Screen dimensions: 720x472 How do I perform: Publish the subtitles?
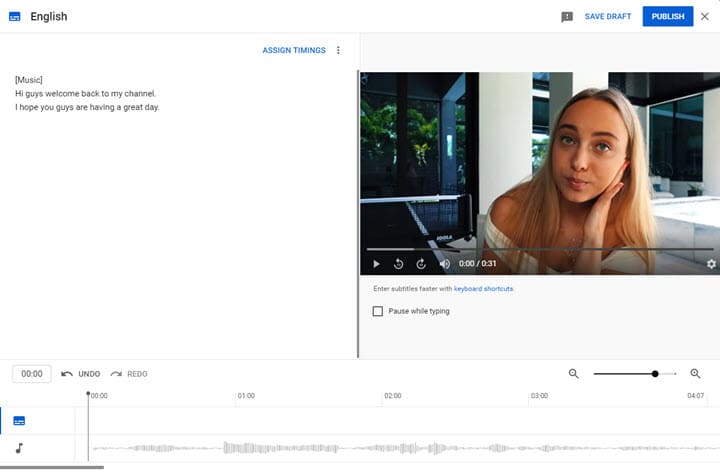pyautogui.click(x=667, y=17)
